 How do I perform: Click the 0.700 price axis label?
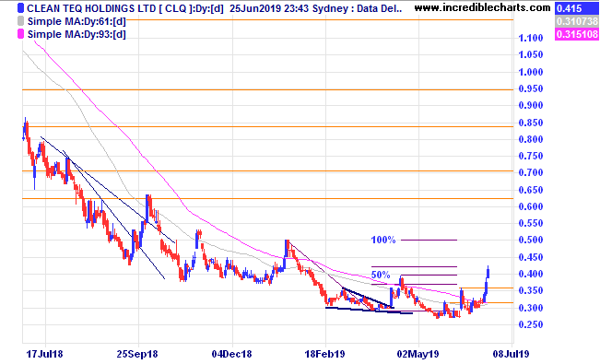tap(530, 172)
